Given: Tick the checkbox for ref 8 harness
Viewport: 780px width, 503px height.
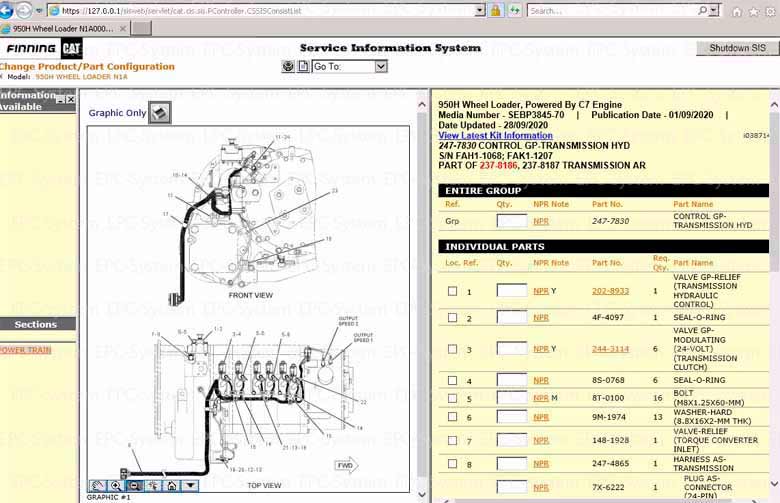Looking at the screenshot, I should click(452, 463).
